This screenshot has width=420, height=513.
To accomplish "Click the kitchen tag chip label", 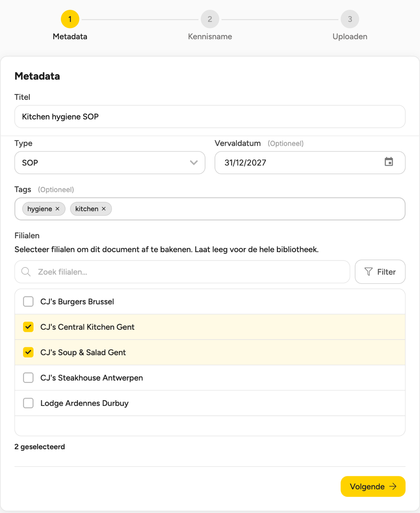I will (x=87, y=209).
